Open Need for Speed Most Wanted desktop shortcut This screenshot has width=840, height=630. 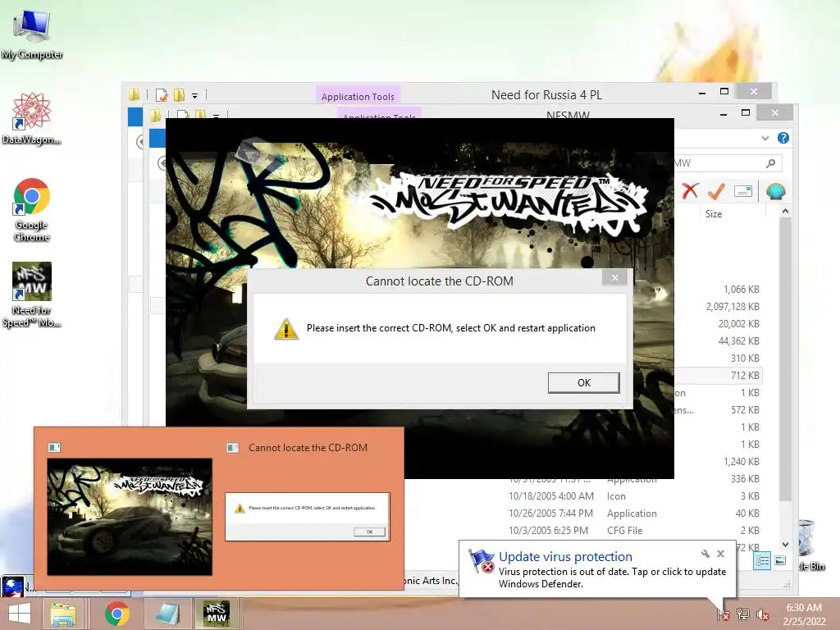[32, 294]
